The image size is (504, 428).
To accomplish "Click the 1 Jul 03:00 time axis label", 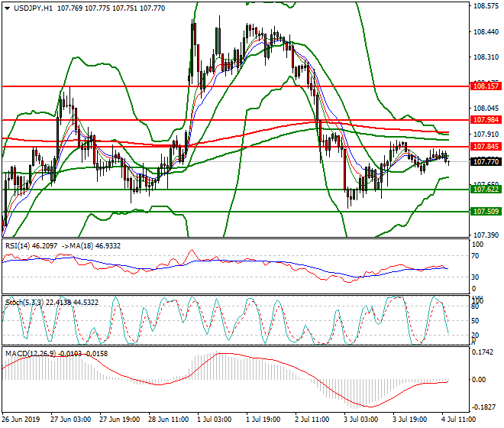I will [x=215, y=420].
